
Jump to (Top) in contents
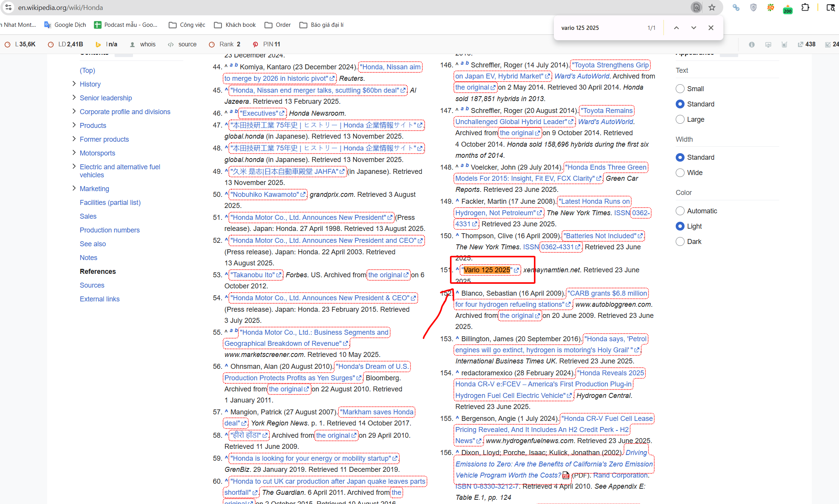(x=87, y=70)
